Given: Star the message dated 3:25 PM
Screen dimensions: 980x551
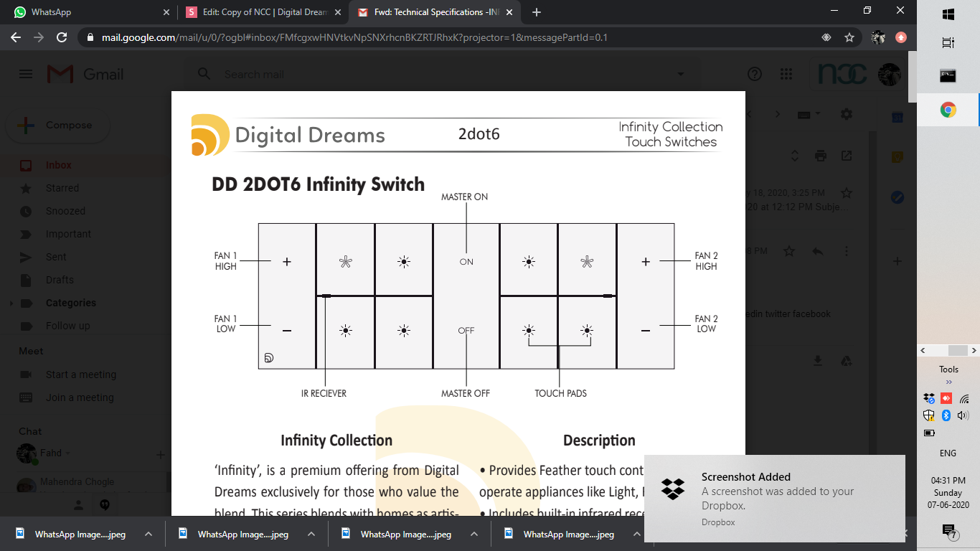Looking at the screenshot, I should [847, 193].
